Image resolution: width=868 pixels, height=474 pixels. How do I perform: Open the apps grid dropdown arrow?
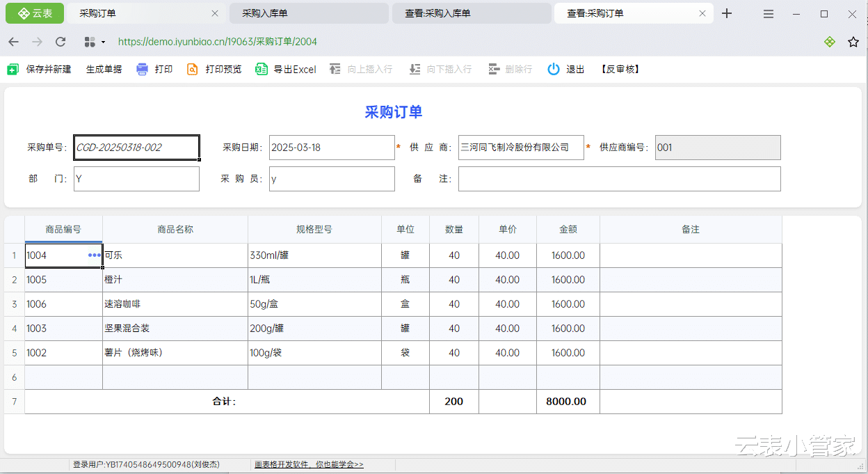[x=104, y=42]
